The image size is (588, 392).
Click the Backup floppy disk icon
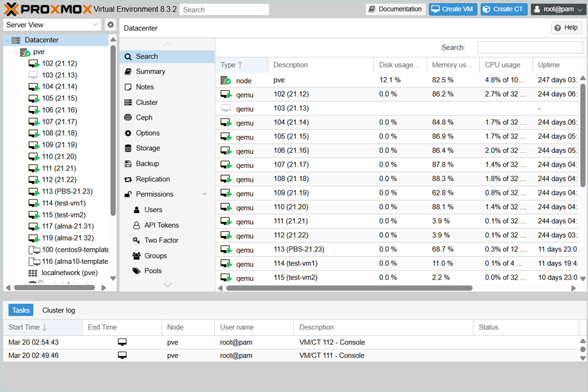[x=129, y=163]
